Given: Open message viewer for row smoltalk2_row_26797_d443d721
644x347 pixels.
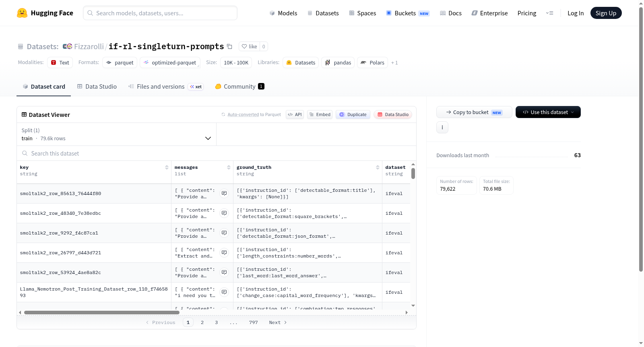Looking at the screenshot, I should (224, 253).
